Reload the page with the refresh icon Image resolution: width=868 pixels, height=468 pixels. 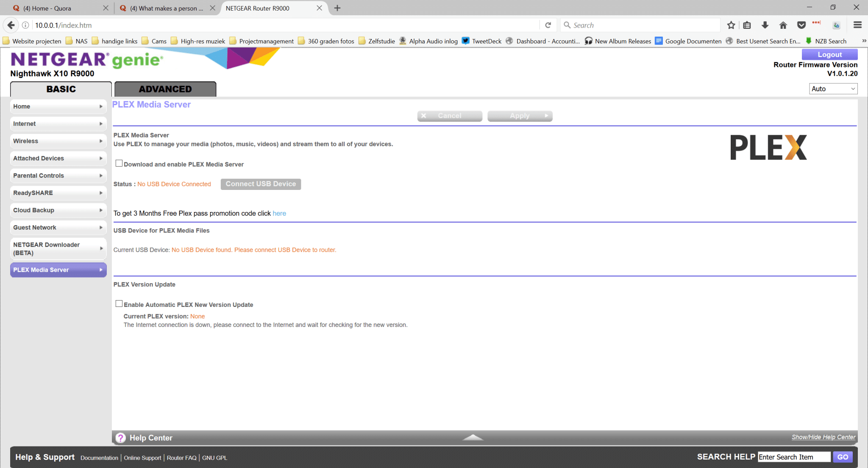(548, 25)
